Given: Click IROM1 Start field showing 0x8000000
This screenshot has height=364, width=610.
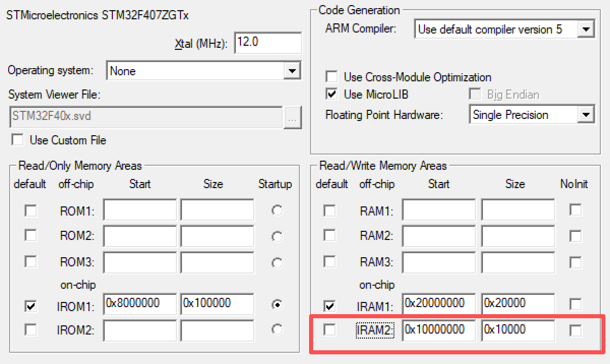Looking at the screenshot, I should click(140, 304).
